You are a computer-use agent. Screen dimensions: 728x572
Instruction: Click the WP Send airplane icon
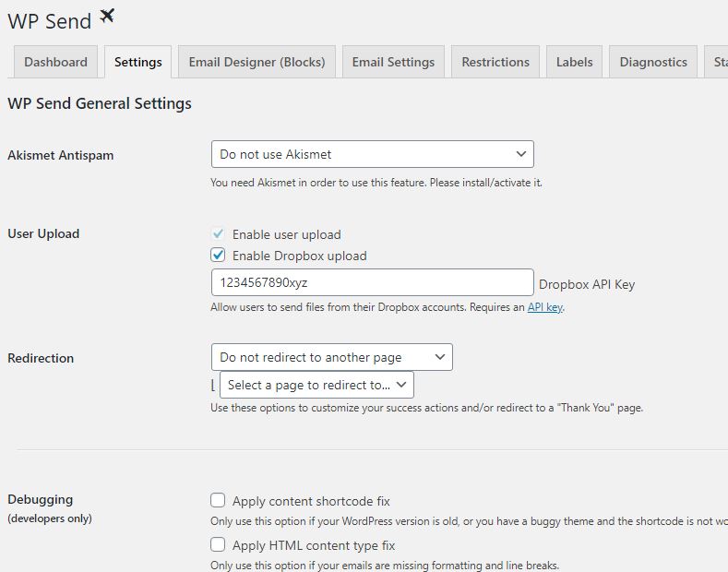(x=107, y=17)
